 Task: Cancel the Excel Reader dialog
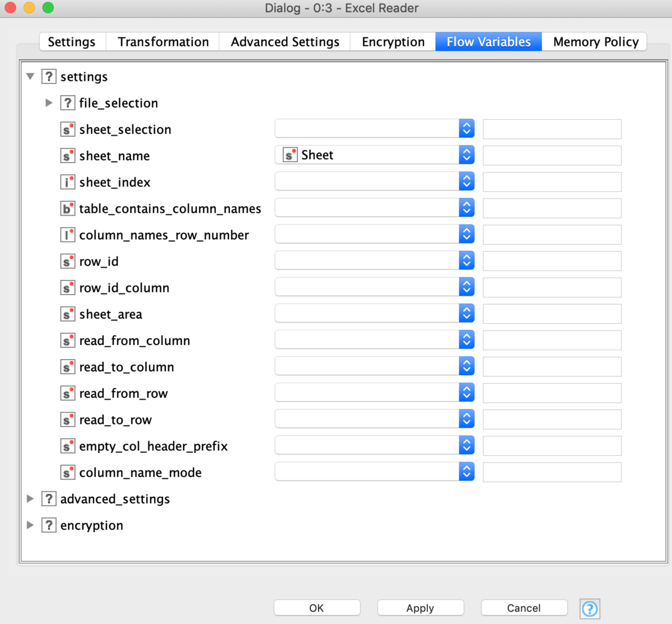[524, 608]
